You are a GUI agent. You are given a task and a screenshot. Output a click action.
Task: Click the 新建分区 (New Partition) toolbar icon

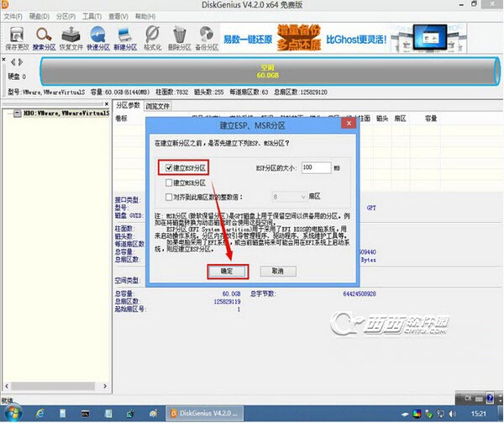click(x=126, y=34)
